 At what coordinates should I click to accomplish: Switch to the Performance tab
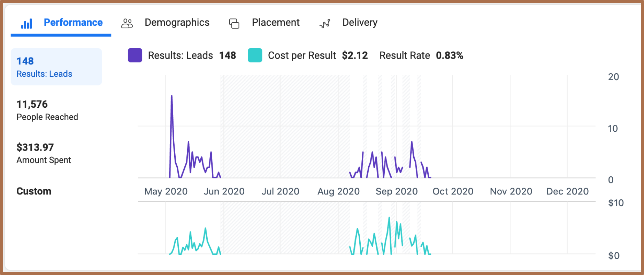[x=61, y=23]
